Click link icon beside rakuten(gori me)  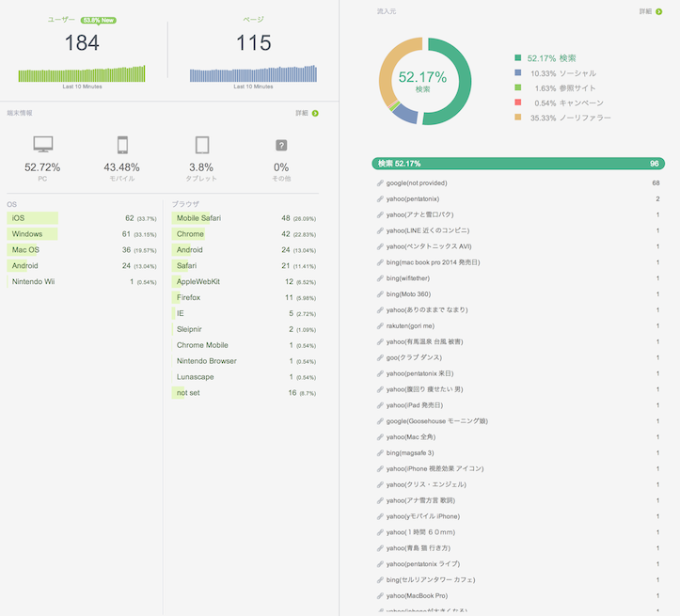380,326
